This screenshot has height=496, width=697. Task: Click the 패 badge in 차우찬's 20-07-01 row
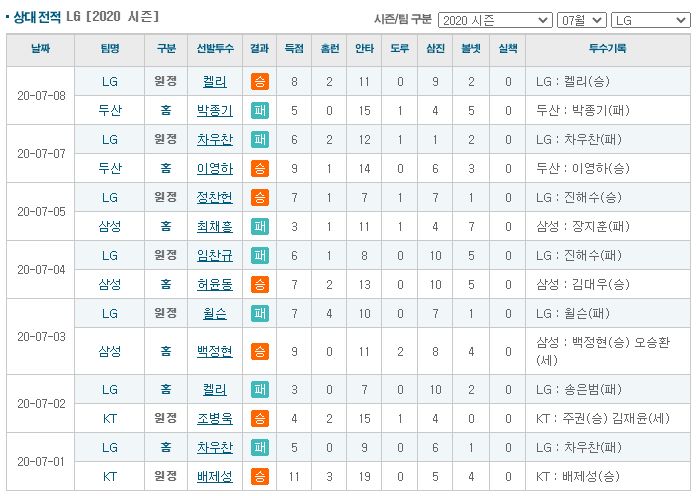click(260, 448)
